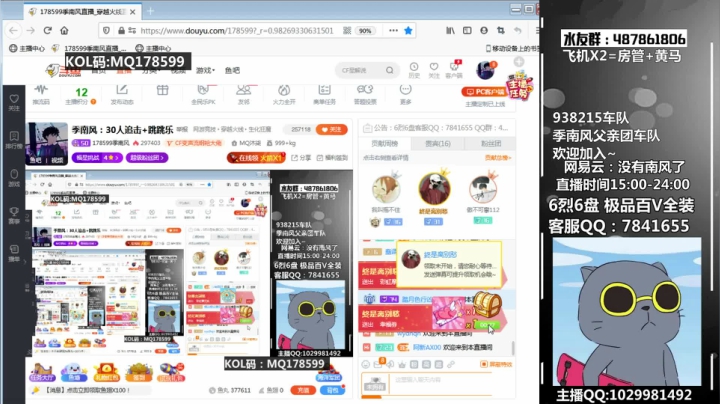The height and width of the screenshot is (404, 720).
Task: Open the 178599季南风直播 bookmark
Action: click(x=89, y=48)
